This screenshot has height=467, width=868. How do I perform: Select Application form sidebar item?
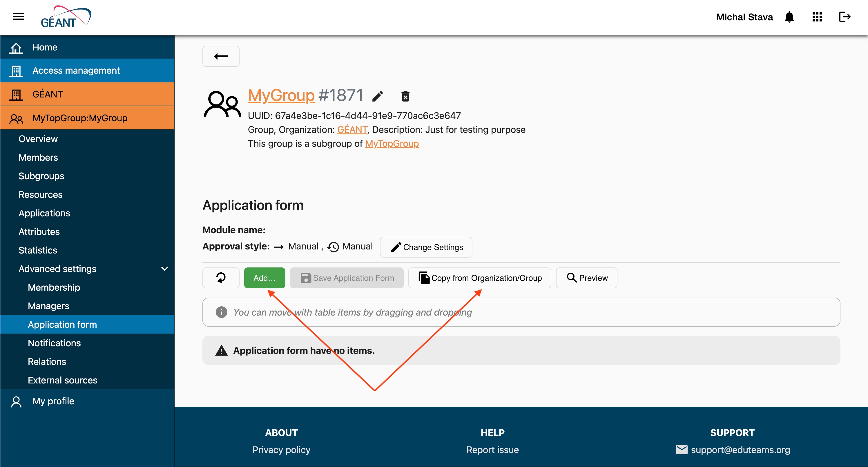pyautogui.click(x=87, y=324)
